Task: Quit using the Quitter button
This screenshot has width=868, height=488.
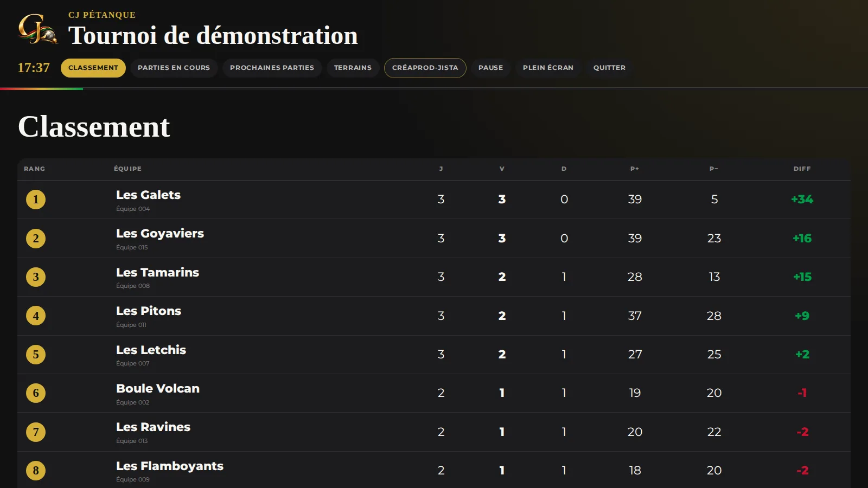Action: coord(609,68)
